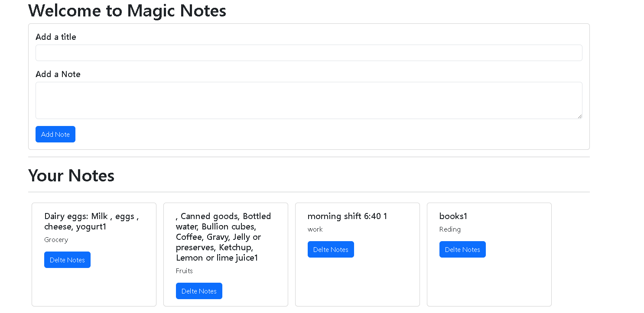Click the morning shift 6:40 1 title text

tap(347, 216)
